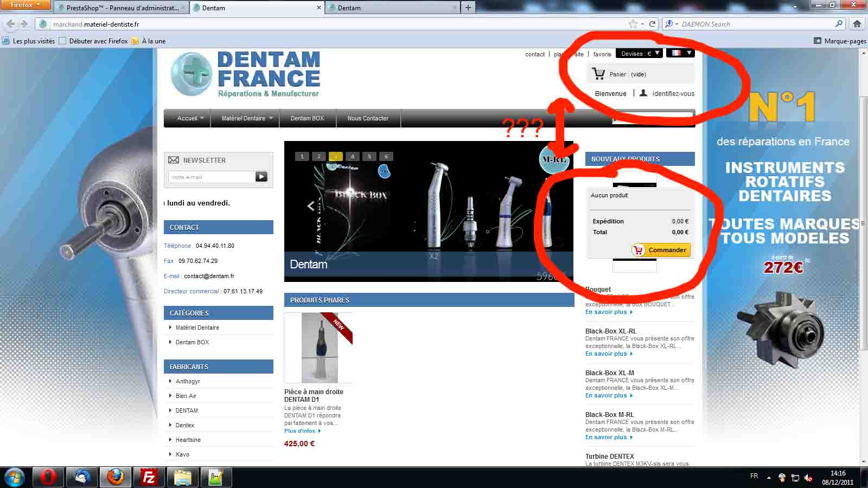Switch to the last Dentam tab

tap(392, 8)
